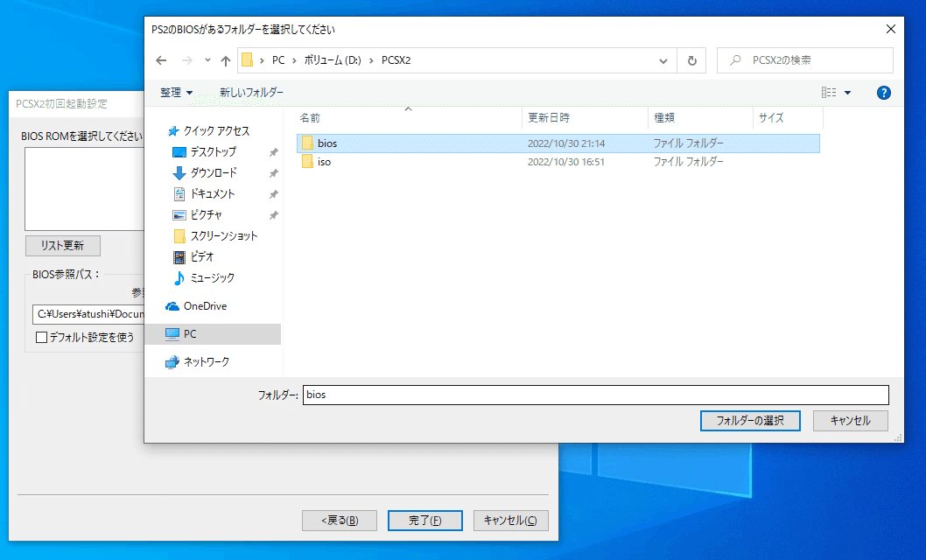Select PC in navigation pane
The image size is (926, 560).
click(214, 334)
